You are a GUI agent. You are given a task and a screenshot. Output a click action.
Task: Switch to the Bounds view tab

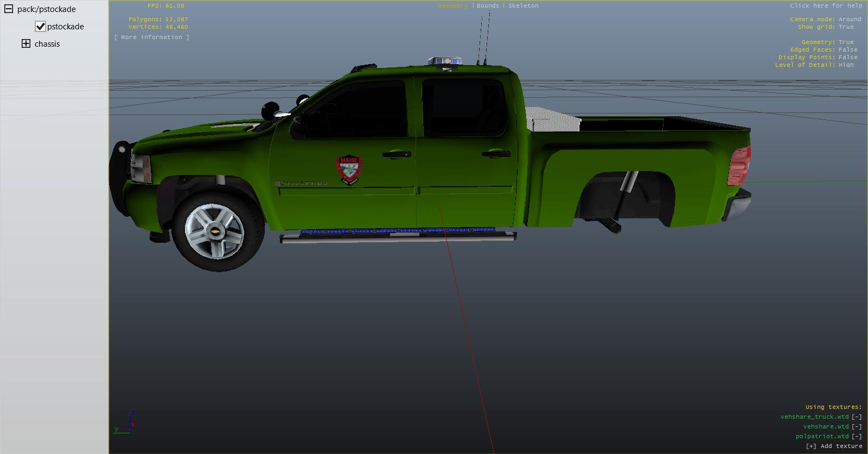(x=488, y=5)
